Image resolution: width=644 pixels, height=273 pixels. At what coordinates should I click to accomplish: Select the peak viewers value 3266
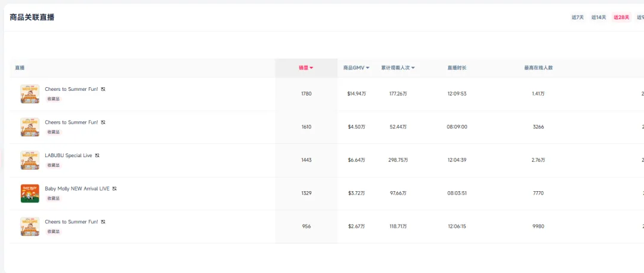tap(538, 127)
